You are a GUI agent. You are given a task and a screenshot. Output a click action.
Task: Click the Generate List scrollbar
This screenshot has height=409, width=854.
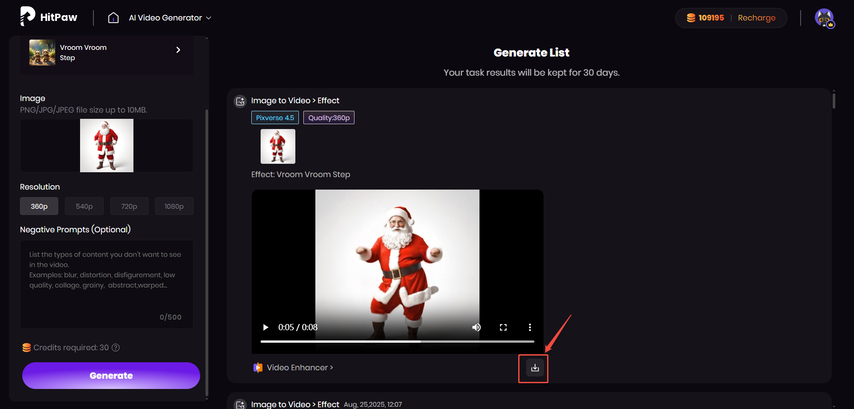coord(833,101)
